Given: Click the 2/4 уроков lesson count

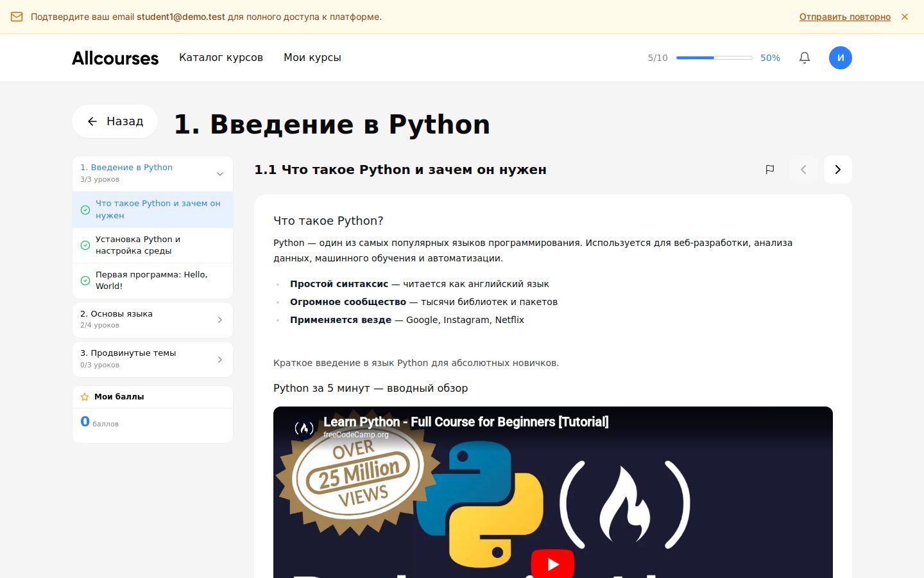Looking at the screenshot, I should [99, 325].
